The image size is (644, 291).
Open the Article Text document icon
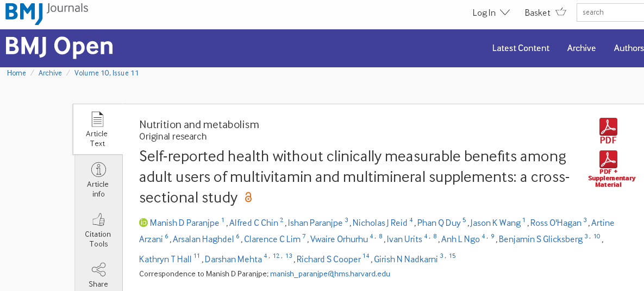click(97, 119)
